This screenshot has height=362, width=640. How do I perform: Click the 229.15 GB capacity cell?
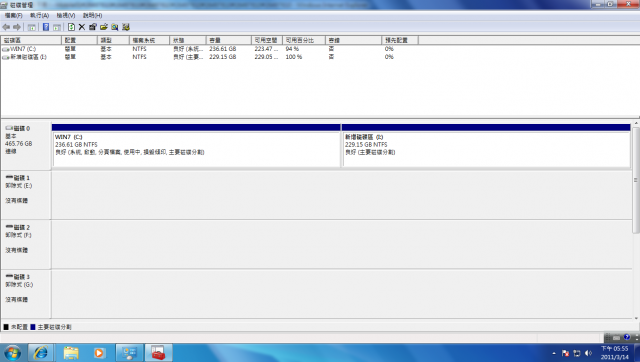(x=222, y=57)
